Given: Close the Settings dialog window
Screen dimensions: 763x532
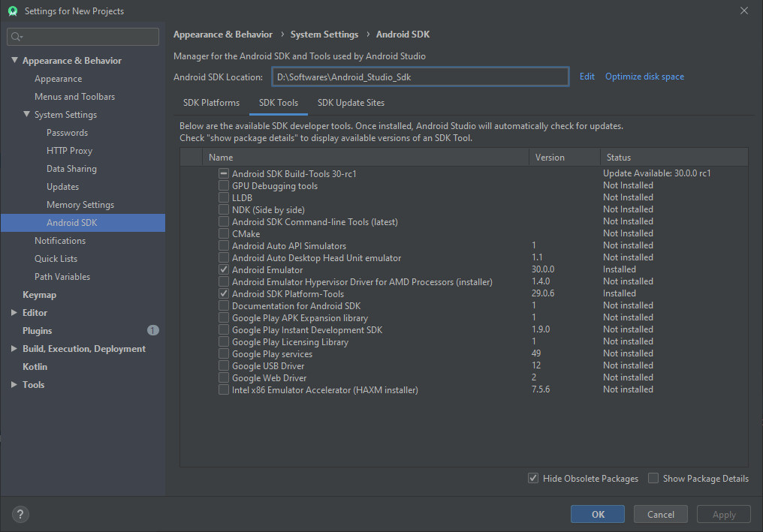Looking at the screenshot, I should (x=743, y=11).
